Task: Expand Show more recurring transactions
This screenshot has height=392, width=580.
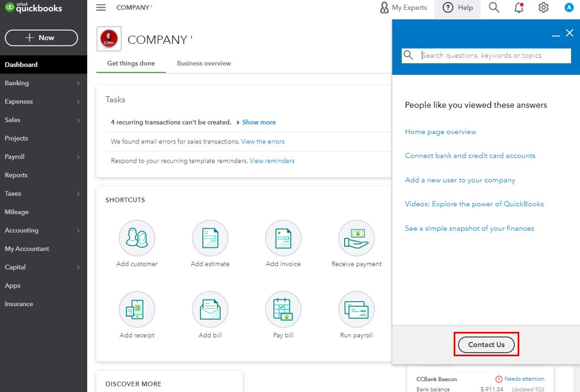Action: pos(256,122)
